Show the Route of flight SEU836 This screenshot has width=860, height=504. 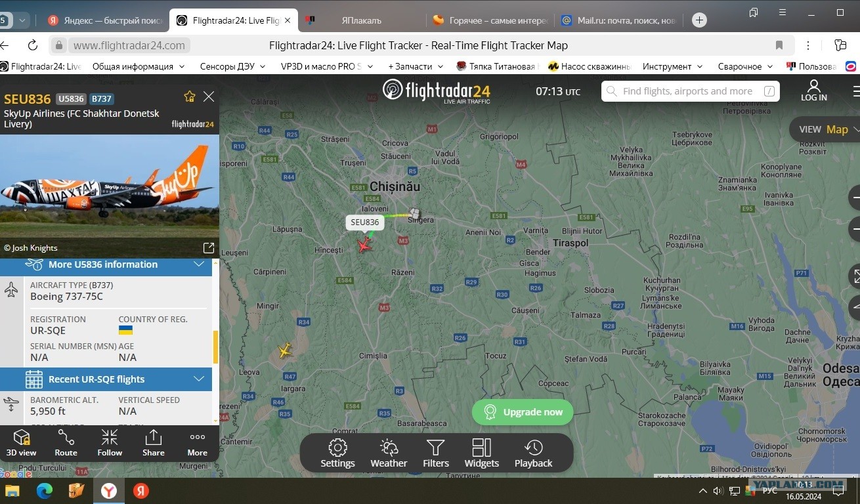point(66,443)
